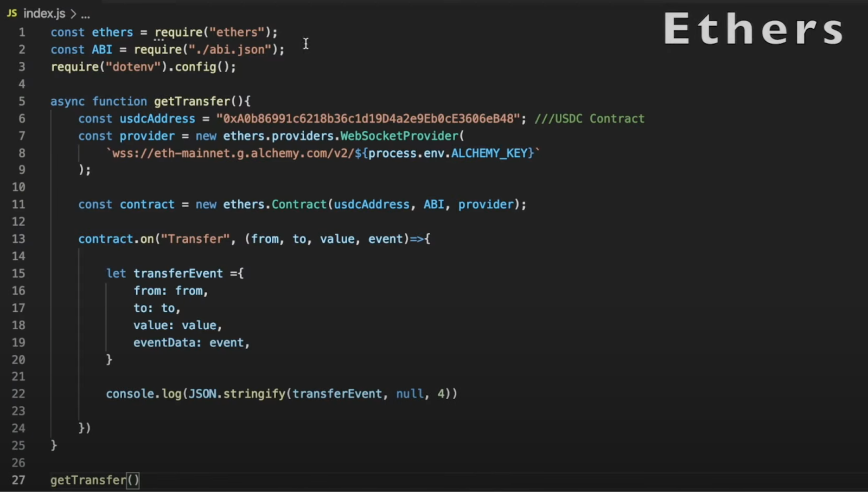Image resolution: width=868 pixels, height=492 pixels.
Task: Click line number 13 in gutter
Action: pos(18,239)
